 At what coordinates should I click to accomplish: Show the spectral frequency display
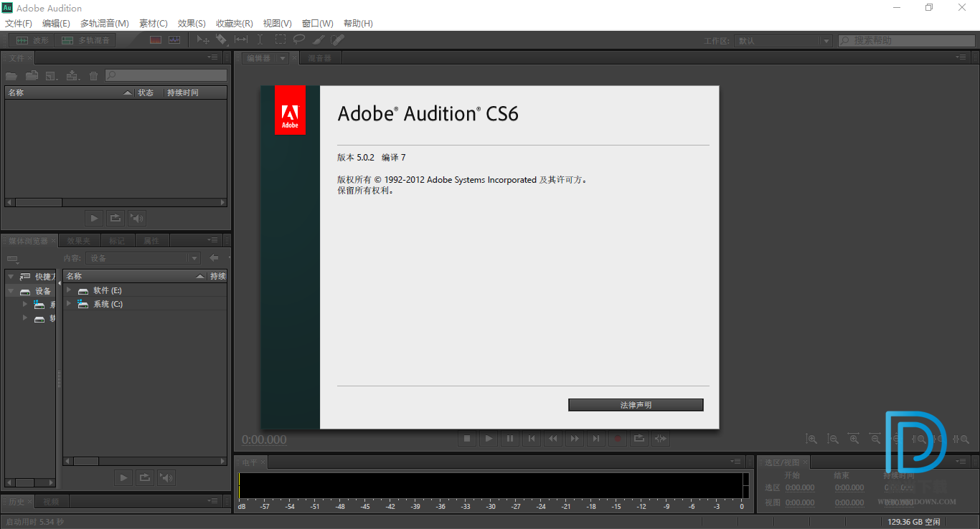pos(156,40)
